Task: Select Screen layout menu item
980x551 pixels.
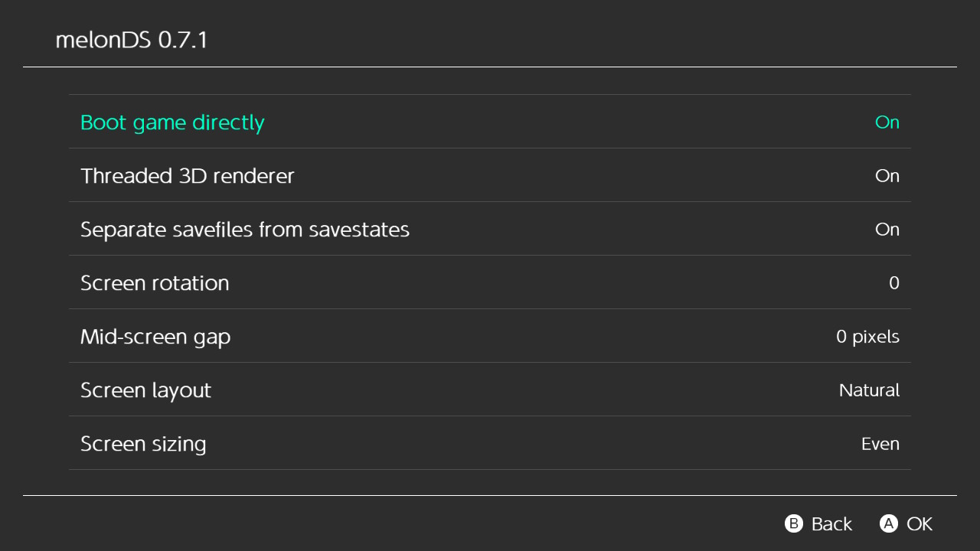Action: coord(145,390)
